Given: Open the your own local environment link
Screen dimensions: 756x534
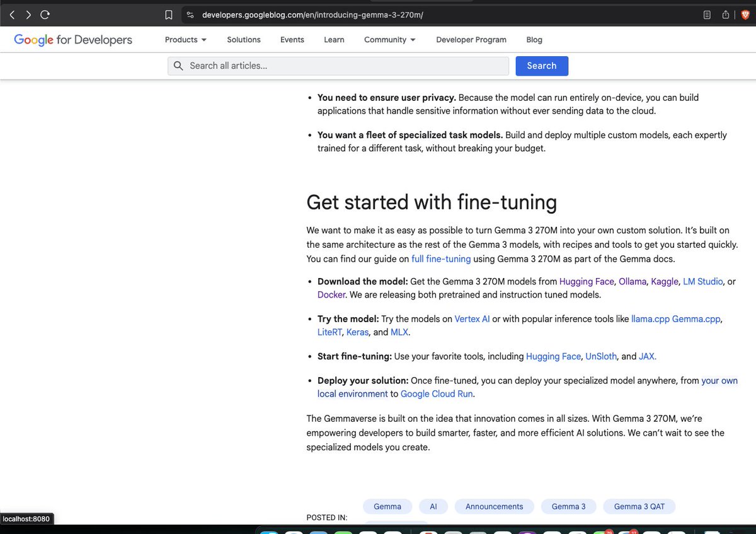Looking at the screenshot, I should [x=527, y=387].
